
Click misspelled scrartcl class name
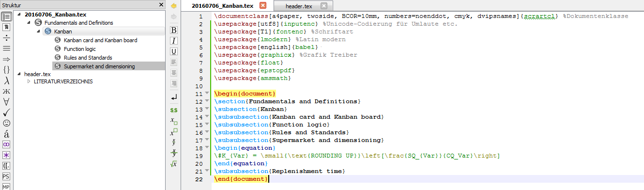point(541,16)
